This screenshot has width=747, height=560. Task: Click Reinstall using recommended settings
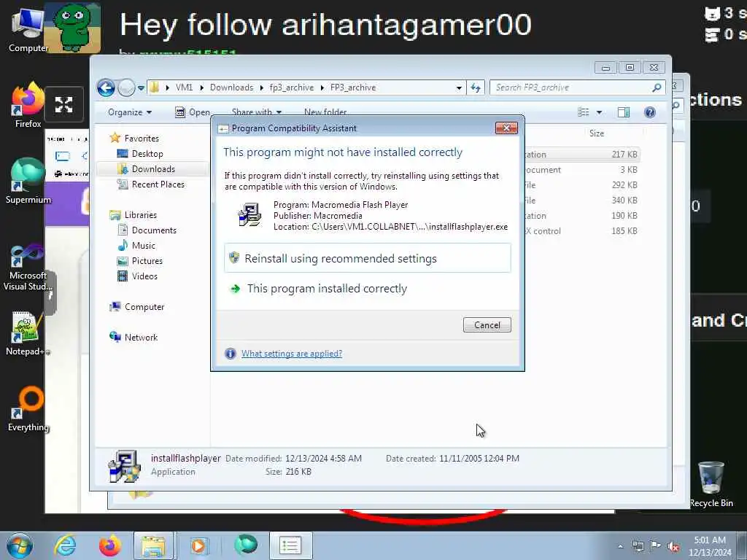pos(368,258)
